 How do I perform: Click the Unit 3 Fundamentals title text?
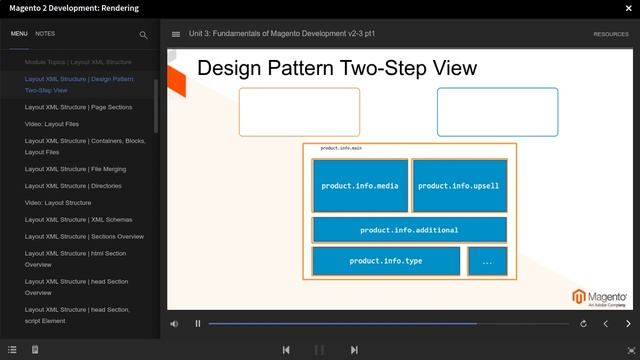(282, 34)
